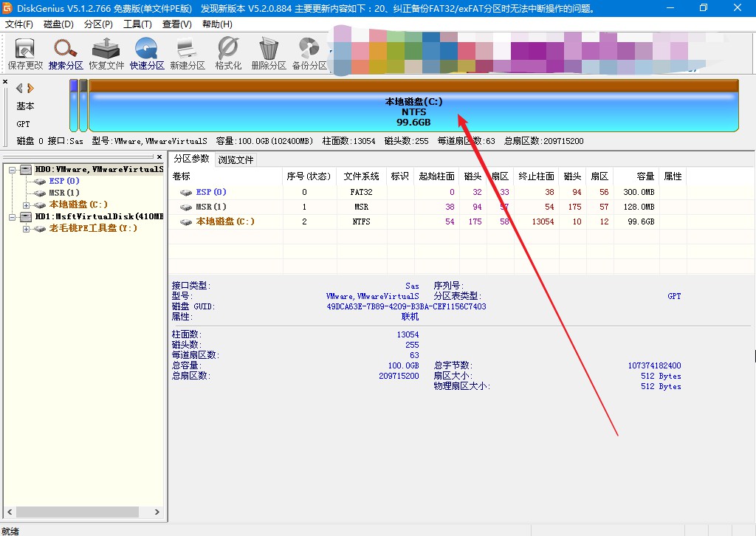Click the 序号(状态) column header
The width and height of the screenshot is (756, 536).
tap(309, 176)
